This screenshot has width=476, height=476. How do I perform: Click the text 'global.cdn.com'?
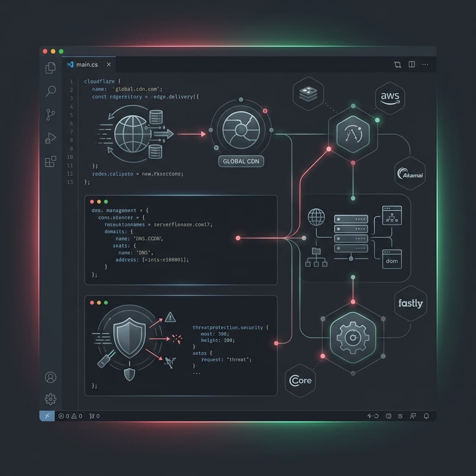coord(136,89)
